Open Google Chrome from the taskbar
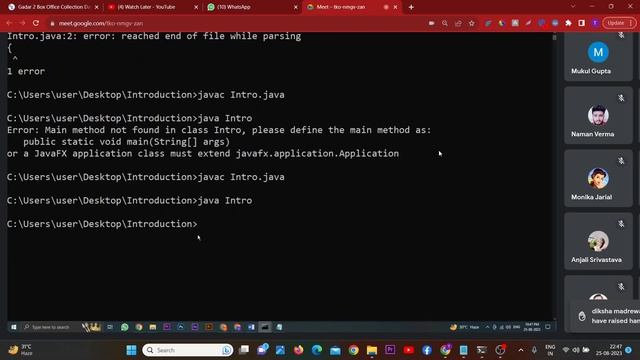Viewport: 640px width, 360px height. pos(353,350)
